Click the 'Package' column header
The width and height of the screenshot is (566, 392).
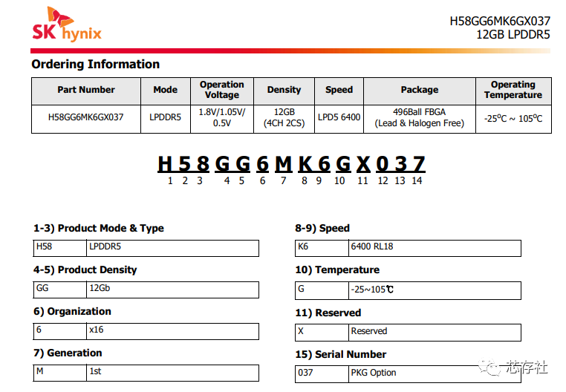(x=420, y=90)
